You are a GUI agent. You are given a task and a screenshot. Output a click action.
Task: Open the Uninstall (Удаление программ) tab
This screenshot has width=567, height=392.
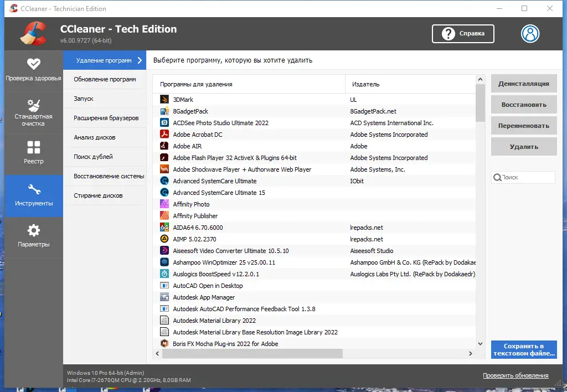(x=105, y=60)
